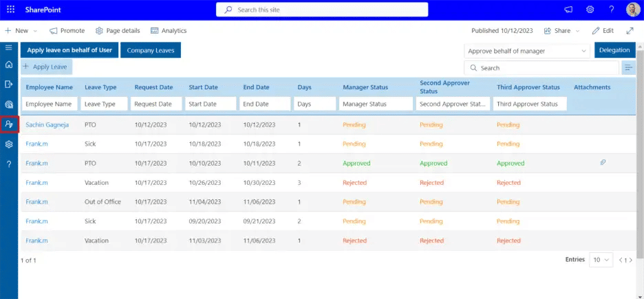Click Page details in the command bar

118,31
